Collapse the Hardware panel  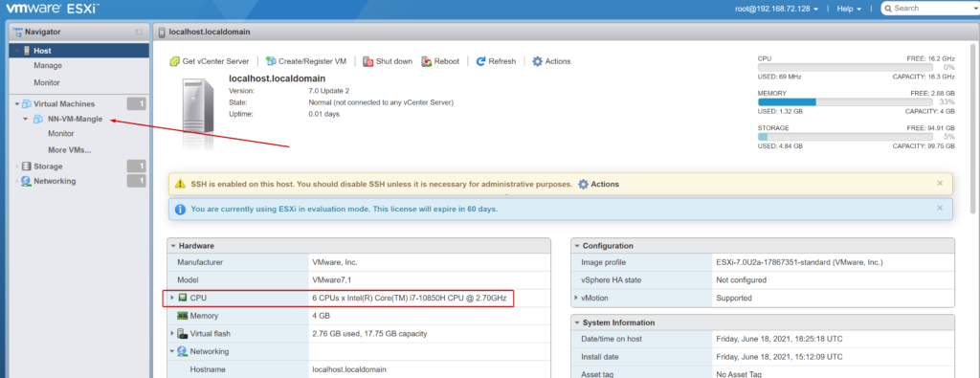coord(172,246)
